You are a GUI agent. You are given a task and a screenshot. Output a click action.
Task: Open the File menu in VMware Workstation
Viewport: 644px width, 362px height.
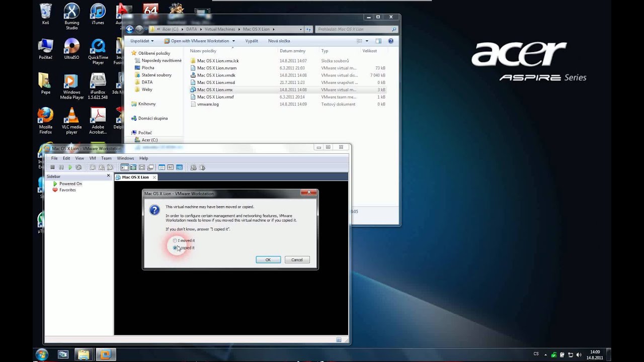point(54,158)
